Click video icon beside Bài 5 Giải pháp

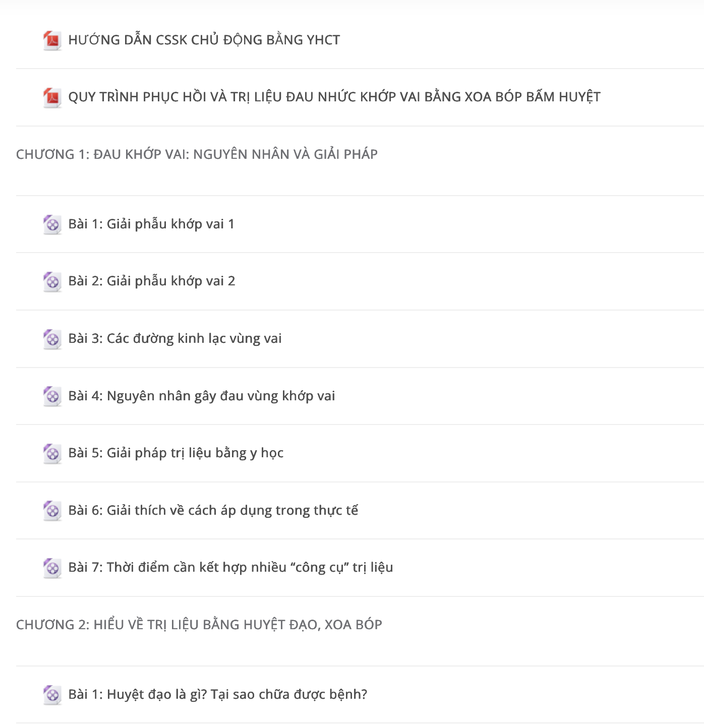tap(52, 453)
